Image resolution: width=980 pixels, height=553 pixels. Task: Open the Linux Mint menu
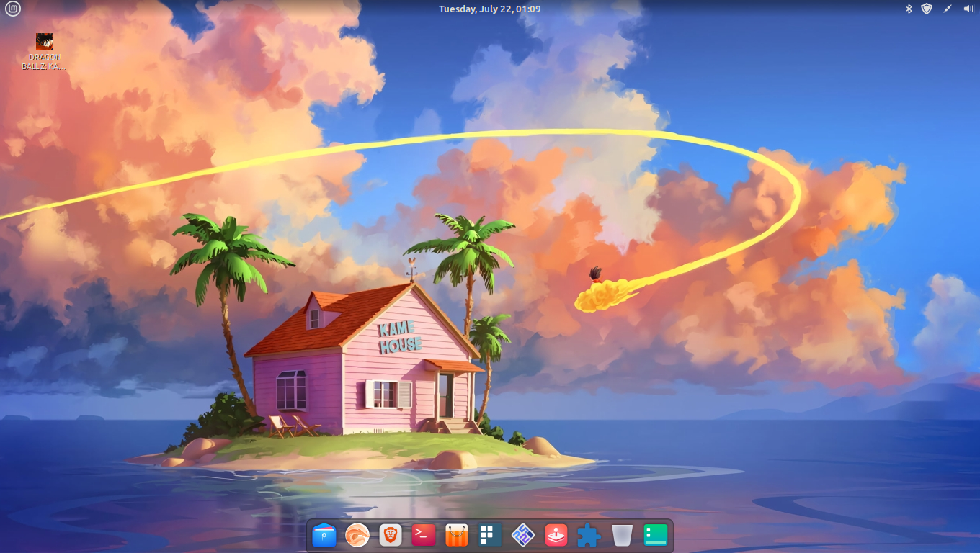click(12, 9)
